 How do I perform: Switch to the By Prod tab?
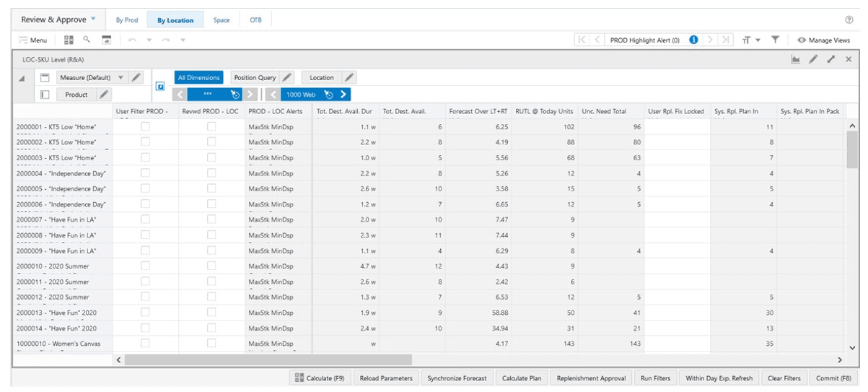pos(127,20)
